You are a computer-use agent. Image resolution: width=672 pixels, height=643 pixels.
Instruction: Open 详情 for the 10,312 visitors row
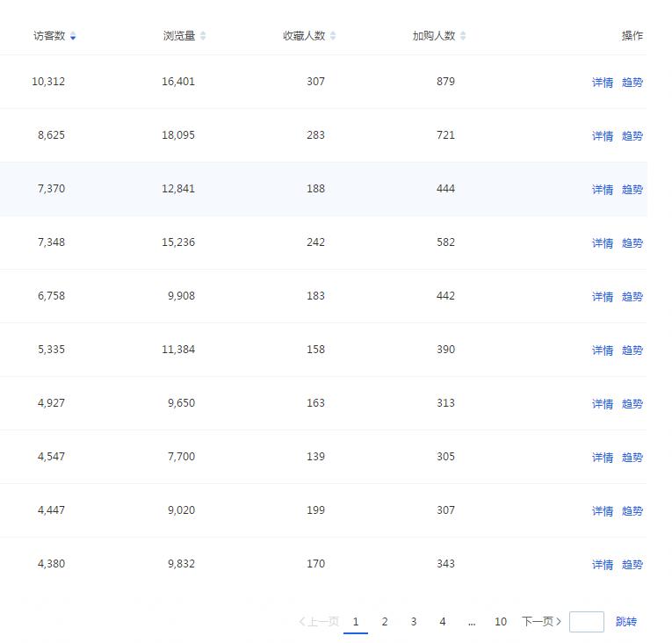(602, 83)
